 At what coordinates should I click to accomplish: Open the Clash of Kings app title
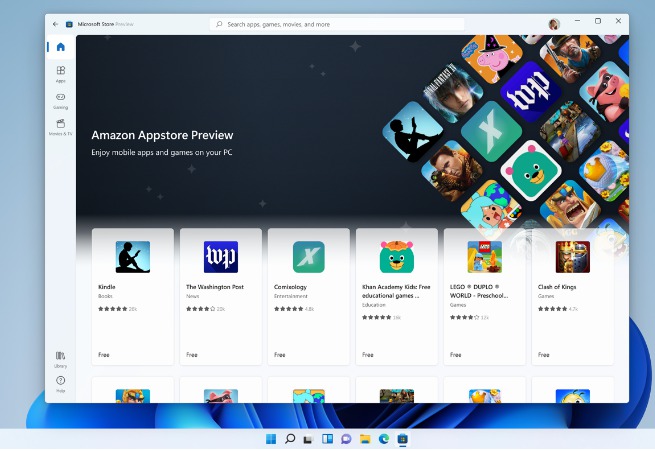coord(557,287)
